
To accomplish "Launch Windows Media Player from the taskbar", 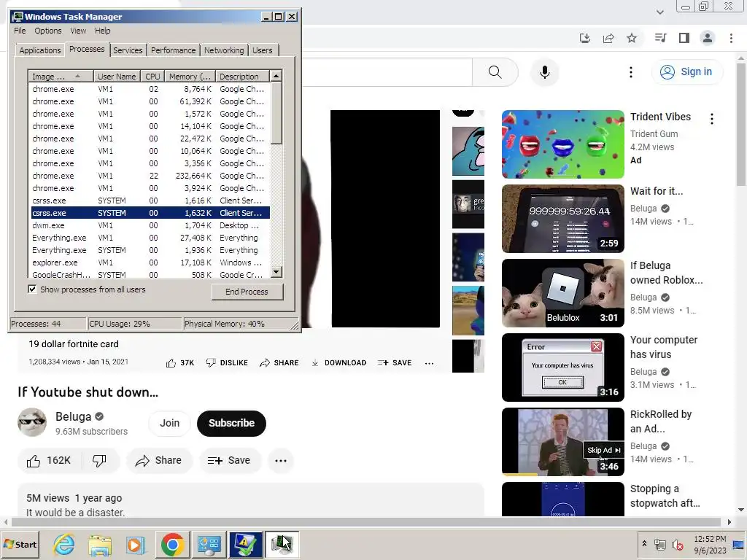I will (x=136, y=544).
